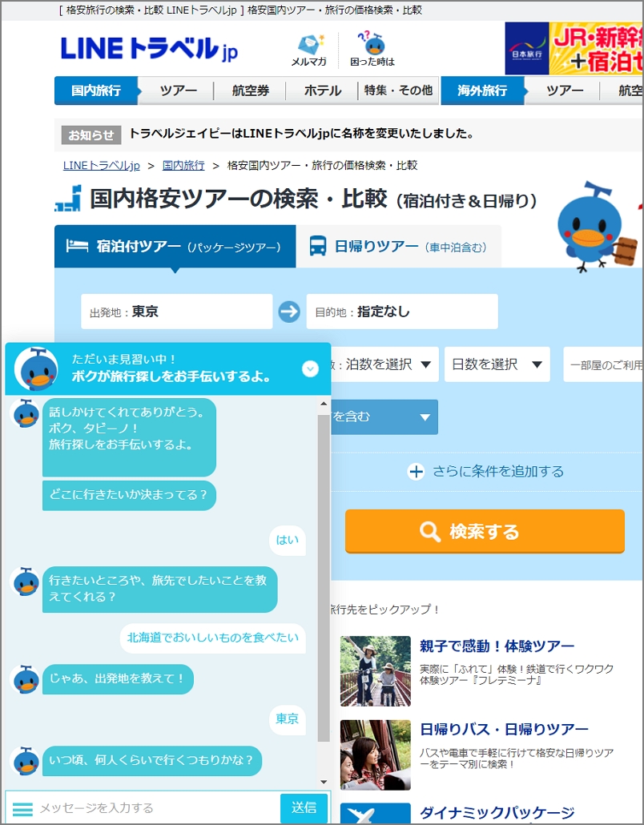The width and height of the screenshot is (644, 825).
Task: Open the ホテル menu item
Action: point(323,91)
